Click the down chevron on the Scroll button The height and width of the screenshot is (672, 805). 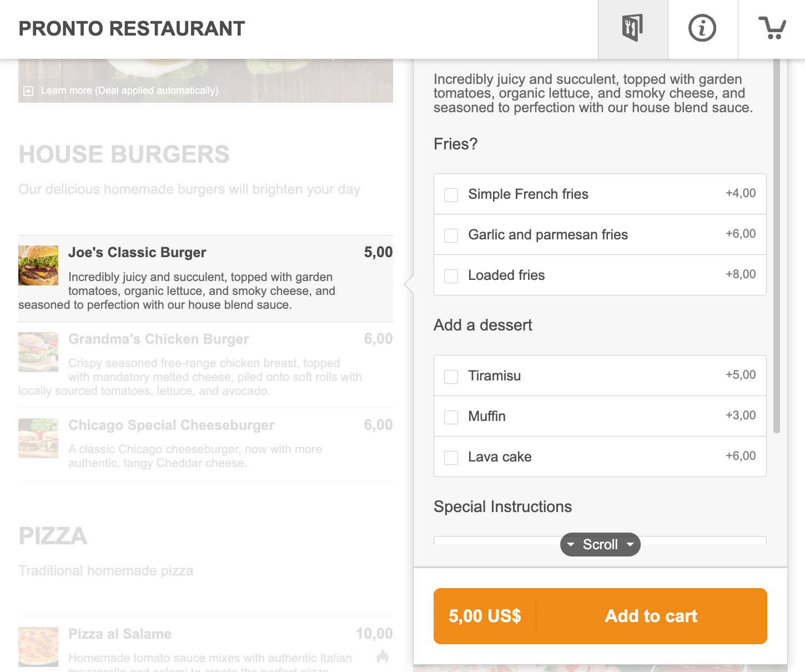(630, 545)
